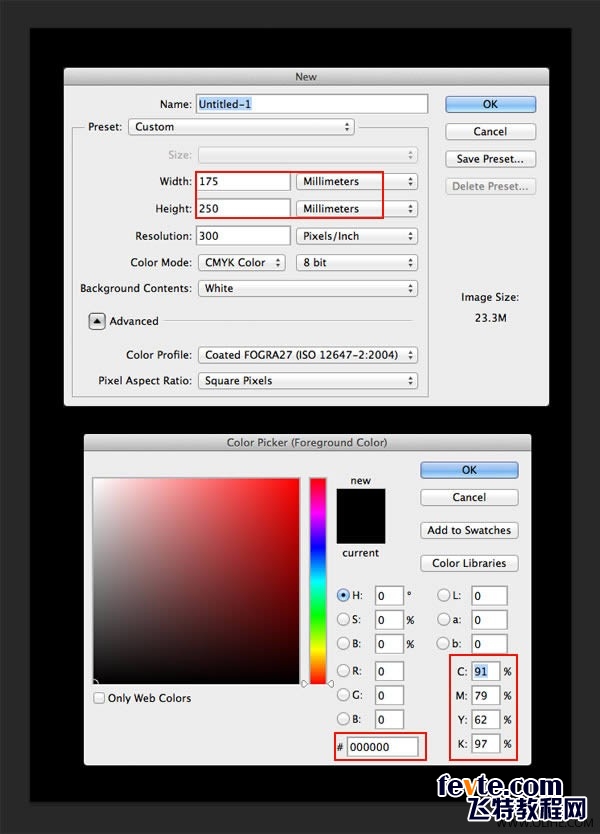Open the Height units dropdown
600x834 pixels.
pyautogui.click(x=356, y=208)
